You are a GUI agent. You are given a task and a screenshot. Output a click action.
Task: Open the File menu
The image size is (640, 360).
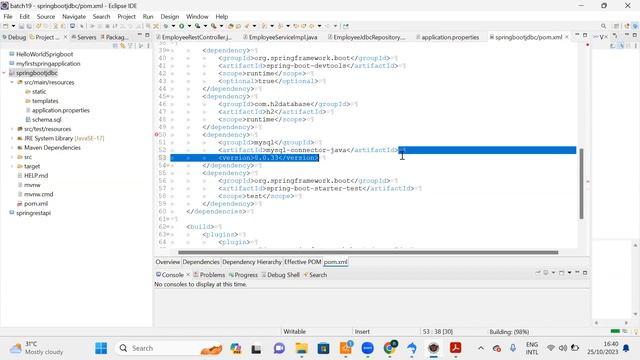pos(8,16)
